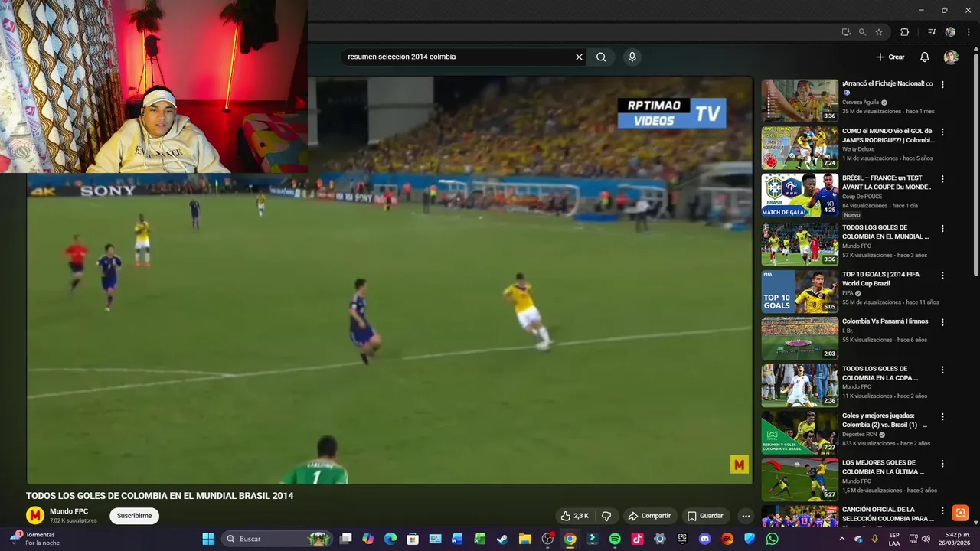Click the Suscribirme button
Image resolution: width=980 pixels, height=551 pixels.
(134, 516)
